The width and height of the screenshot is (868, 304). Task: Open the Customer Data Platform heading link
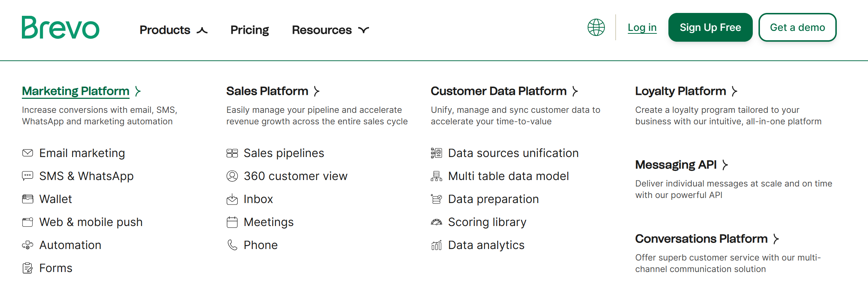click(499, 91)
